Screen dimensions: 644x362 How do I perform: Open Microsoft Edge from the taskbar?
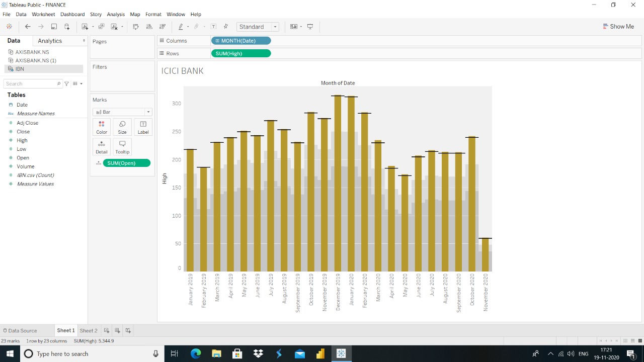(196, 354)
